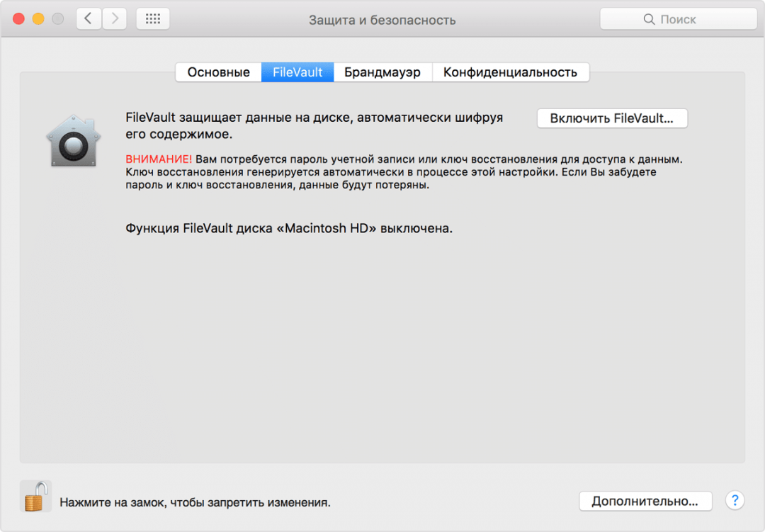The image size is (765, 532).
Task: Show all preferences with the grid icon
Action: pos(152,19)
